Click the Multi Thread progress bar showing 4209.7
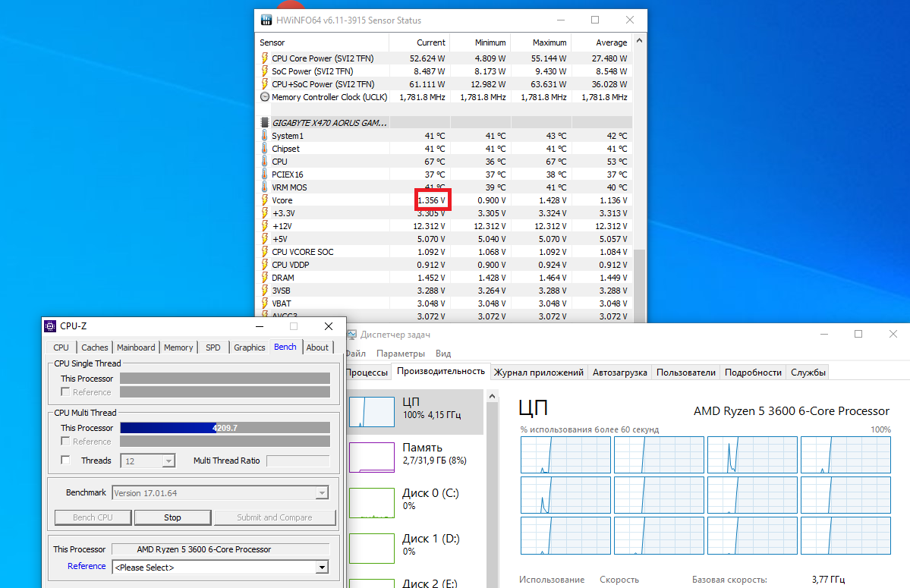 pos(225,428)
